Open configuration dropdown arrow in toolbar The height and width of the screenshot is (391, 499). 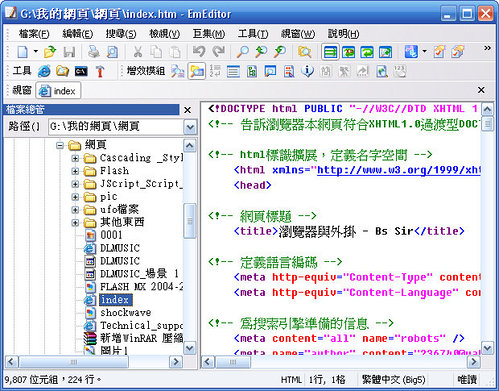(x=424, y=52)
